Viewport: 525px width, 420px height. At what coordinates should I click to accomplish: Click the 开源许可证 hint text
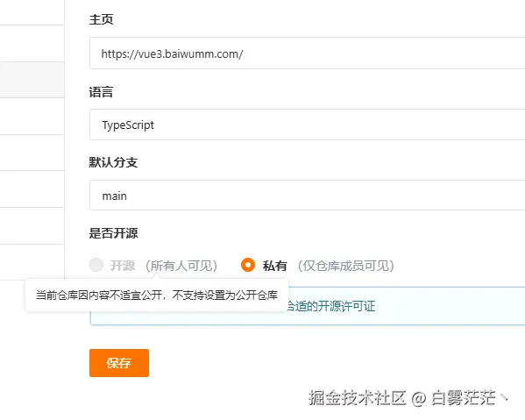pyautogui.click(x=331, y=306)
